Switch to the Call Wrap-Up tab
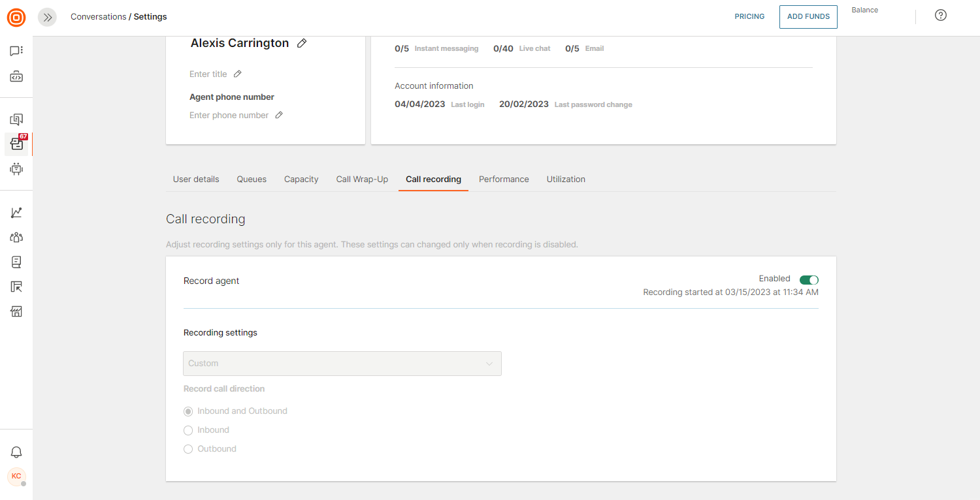Screen dimensions: 980x500 (x=362, y=180)
